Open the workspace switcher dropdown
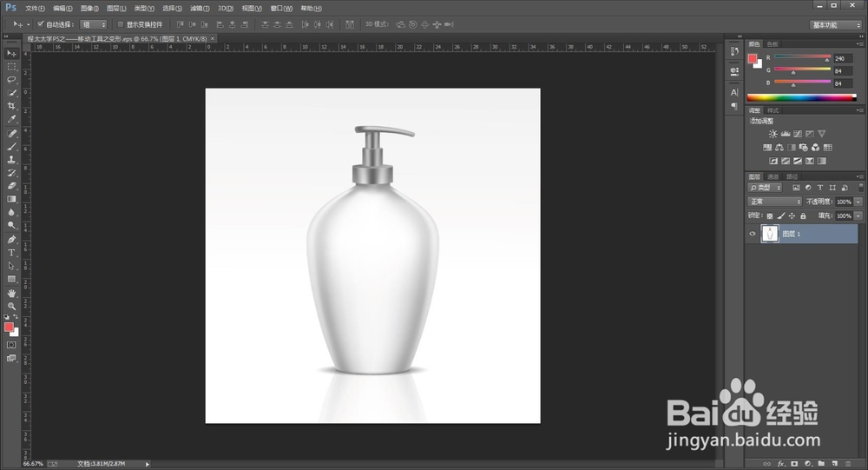This screenshot has width=868, height=470. 836,25
